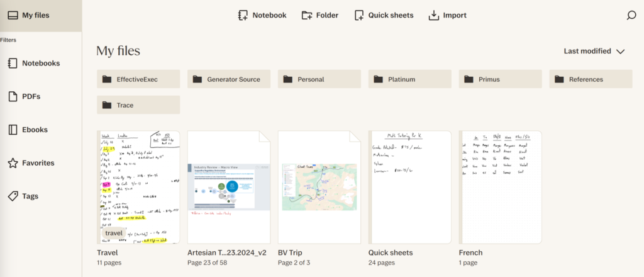Viewport: 644px width, 277px height.
Task: Click the Import icon
Action: (433, 15)
